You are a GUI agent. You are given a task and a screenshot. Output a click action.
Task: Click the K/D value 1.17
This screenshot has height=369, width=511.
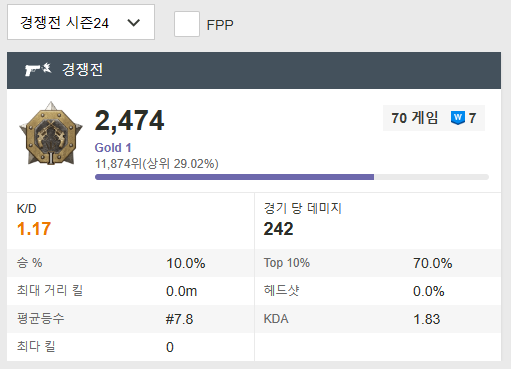tap(34, 229)
